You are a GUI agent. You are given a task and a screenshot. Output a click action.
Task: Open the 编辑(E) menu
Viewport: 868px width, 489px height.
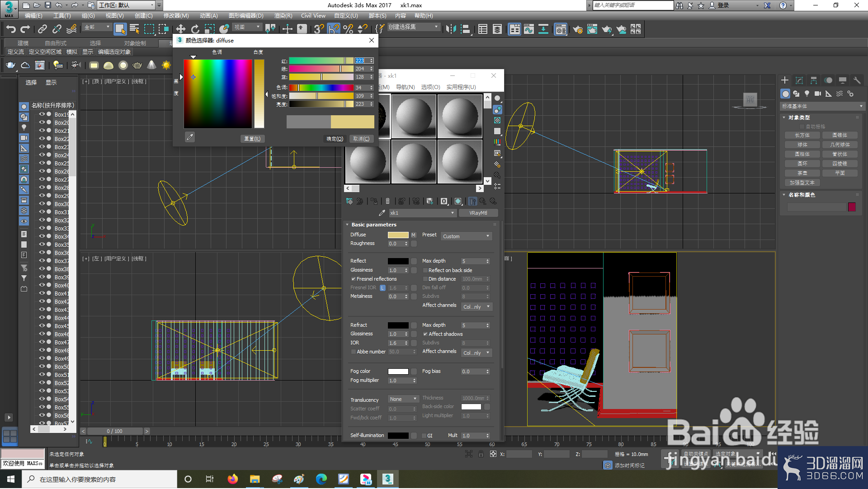point(33,16)
